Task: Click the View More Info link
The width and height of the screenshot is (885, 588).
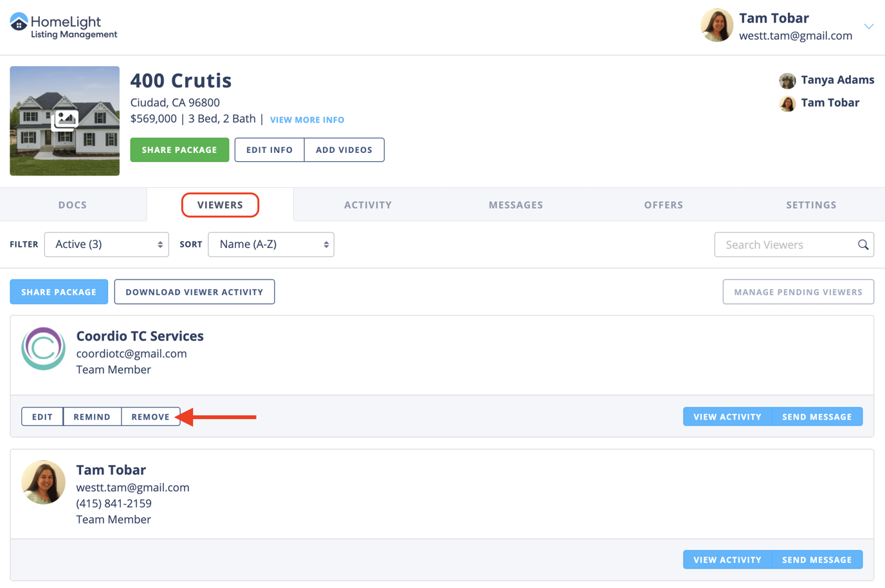Action: click(x=307, y=120)
